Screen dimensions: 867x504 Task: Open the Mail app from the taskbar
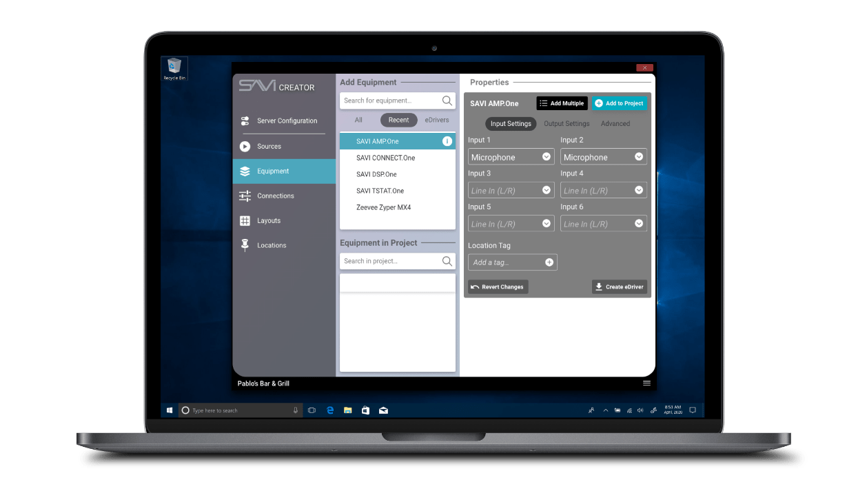pos(384,410)
